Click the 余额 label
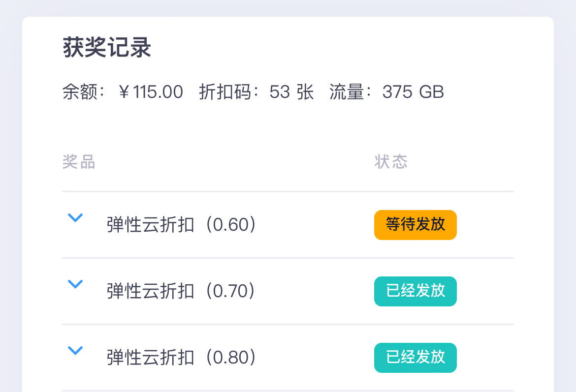Screen dimensions: 576x392 point(79,92)
